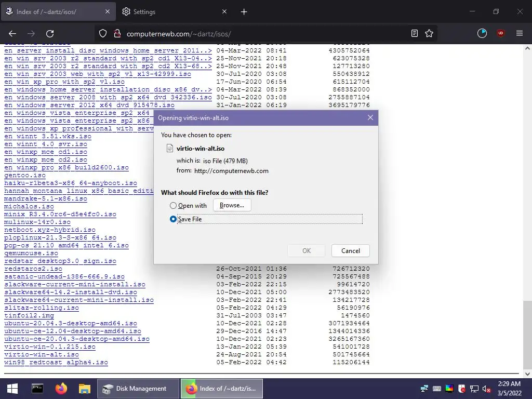Click the michalos.iso link

(x=29, y=207)
